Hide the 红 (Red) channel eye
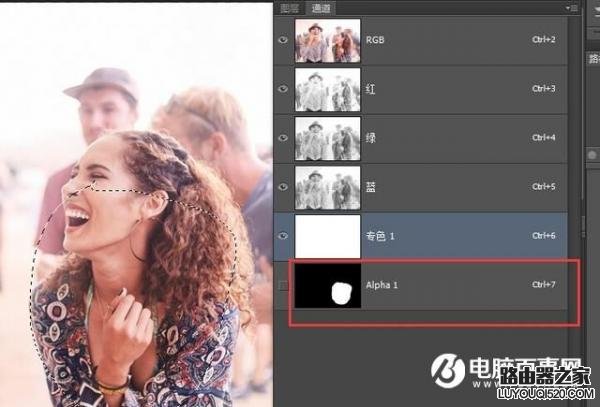The width and height of the screenshot is (600, 407). 283,89
